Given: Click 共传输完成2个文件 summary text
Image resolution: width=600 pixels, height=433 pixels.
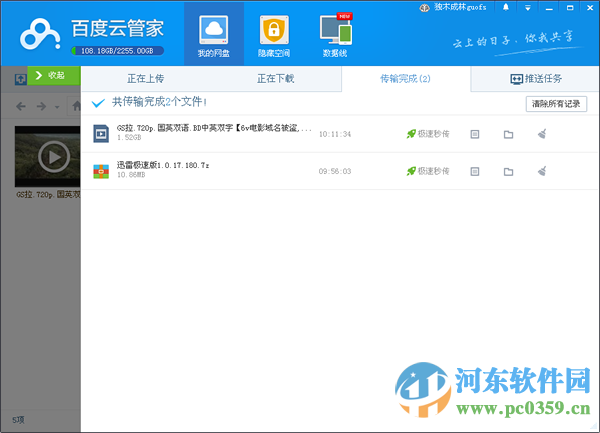Looking at the screenshot, I should (x=159, y=102).
